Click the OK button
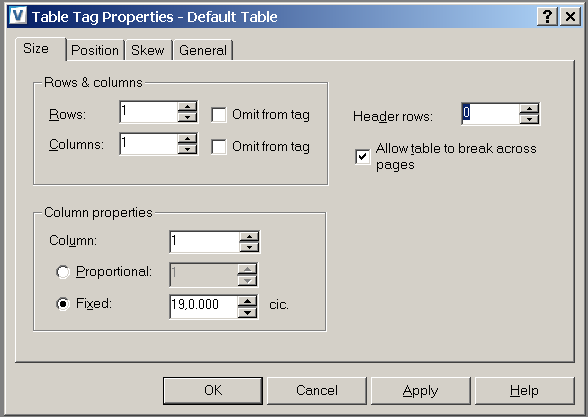Screen dimensions: 588x417 tap(213, 390)
